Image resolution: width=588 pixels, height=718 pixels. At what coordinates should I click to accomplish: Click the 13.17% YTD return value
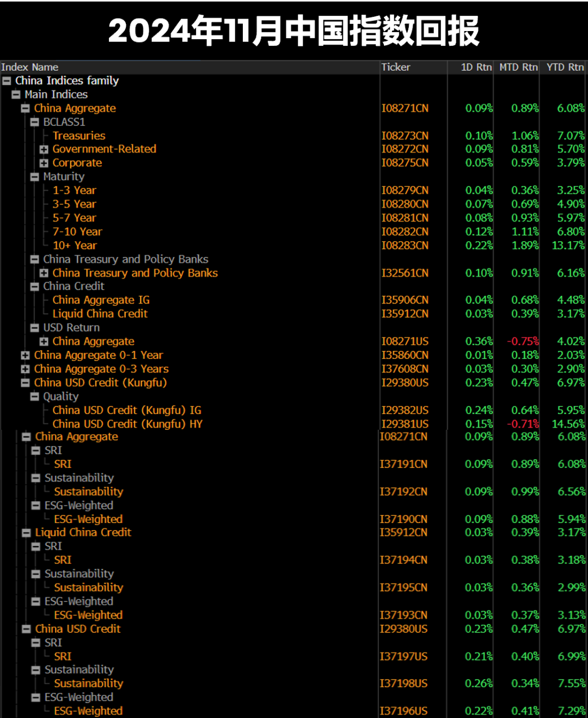pos(568,245)
